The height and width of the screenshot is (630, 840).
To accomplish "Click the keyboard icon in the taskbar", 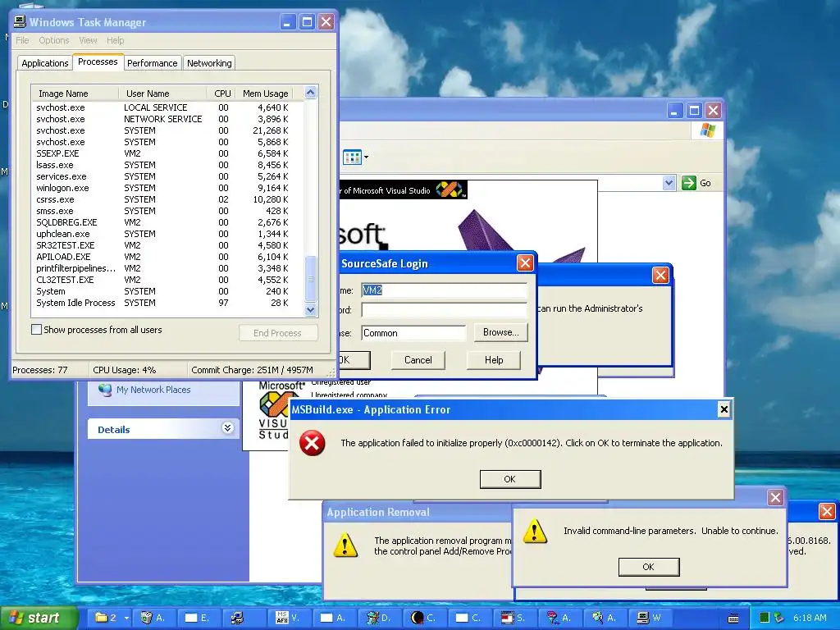I will coord(733,619).
